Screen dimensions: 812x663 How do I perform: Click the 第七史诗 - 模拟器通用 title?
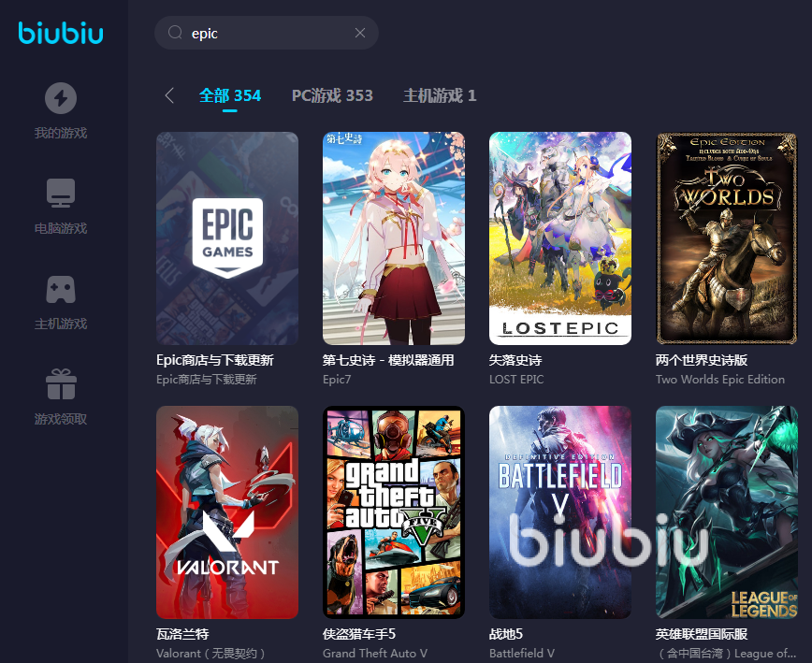388,360
